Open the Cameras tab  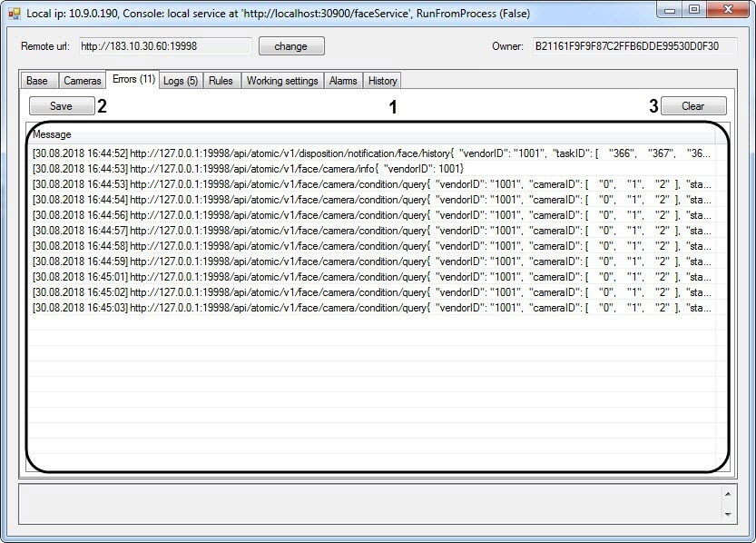[x=82, y=81]
